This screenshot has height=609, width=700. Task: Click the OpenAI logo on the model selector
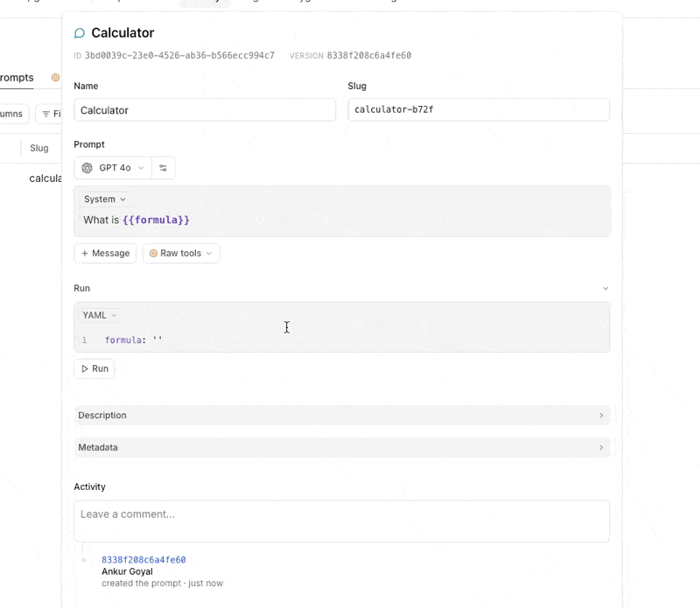coord(87,168)
